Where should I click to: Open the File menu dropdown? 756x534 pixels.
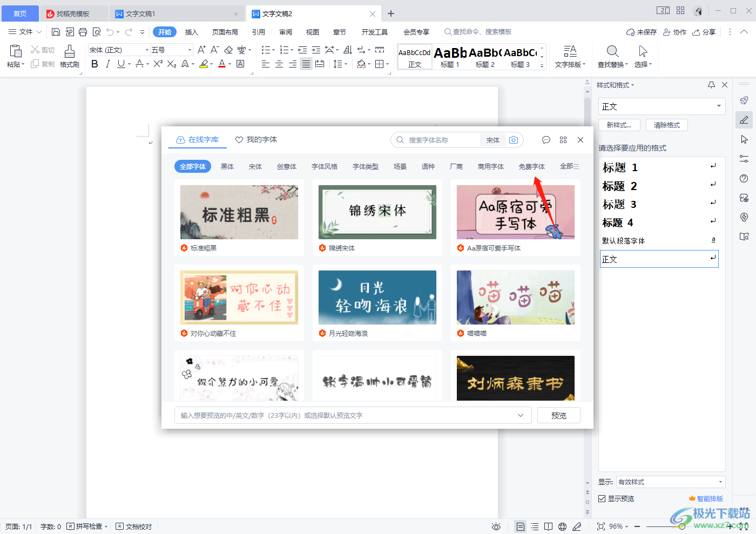point(25,32)
